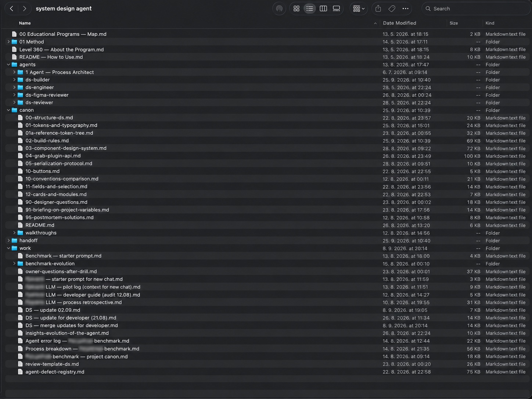This screenshot has width=532, height=399.
Task: Click the Share toolbar icon
Action: 378,8
